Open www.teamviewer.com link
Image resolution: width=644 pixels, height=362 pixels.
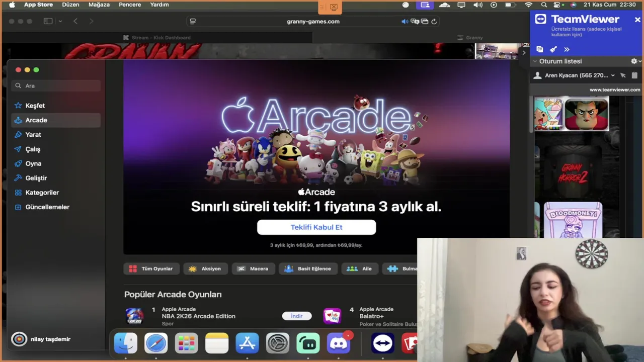[x=615, y=90]
